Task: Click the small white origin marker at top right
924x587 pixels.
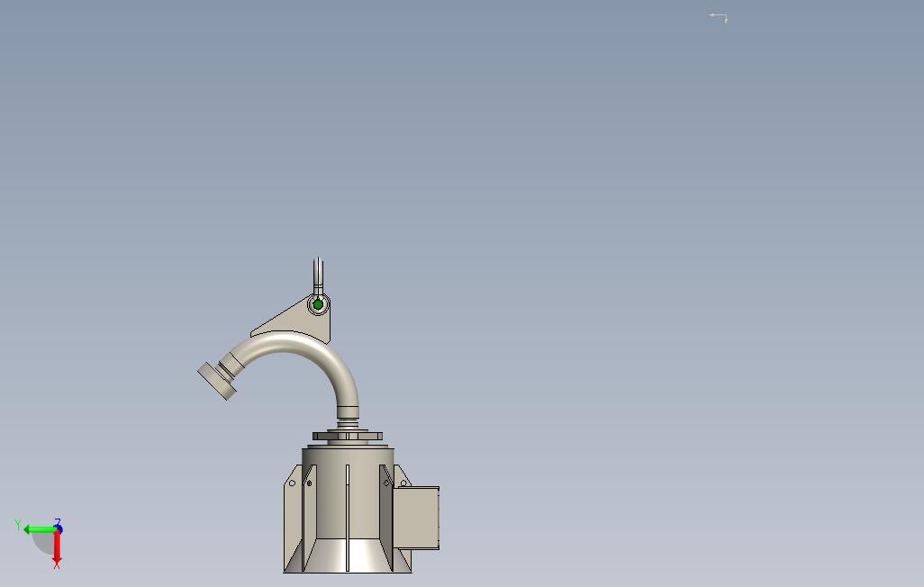Action: (719, 18)
